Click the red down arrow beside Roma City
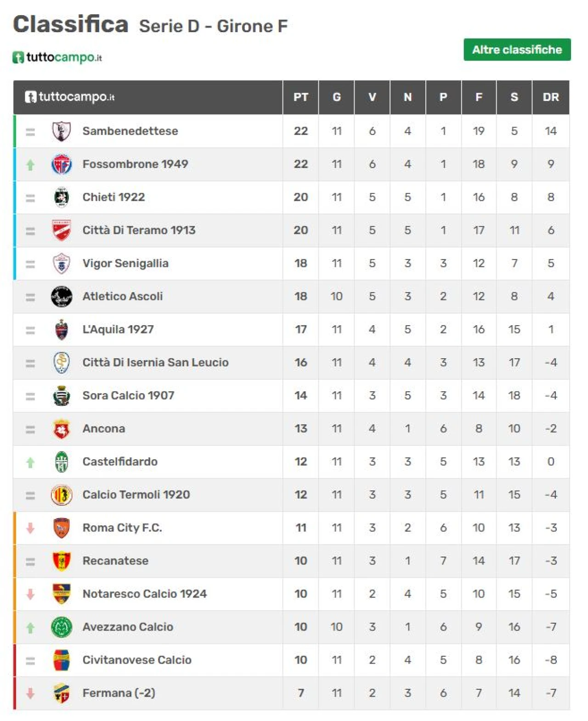The width and height of the screenshot is (588, 721). click(30, 528)
